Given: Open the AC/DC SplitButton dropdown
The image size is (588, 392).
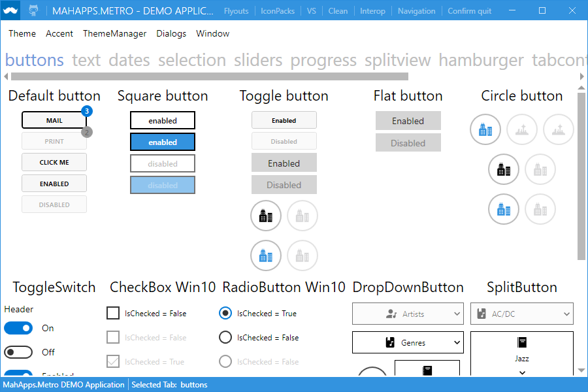Looking at the screenshot, I should pos(567,313).
